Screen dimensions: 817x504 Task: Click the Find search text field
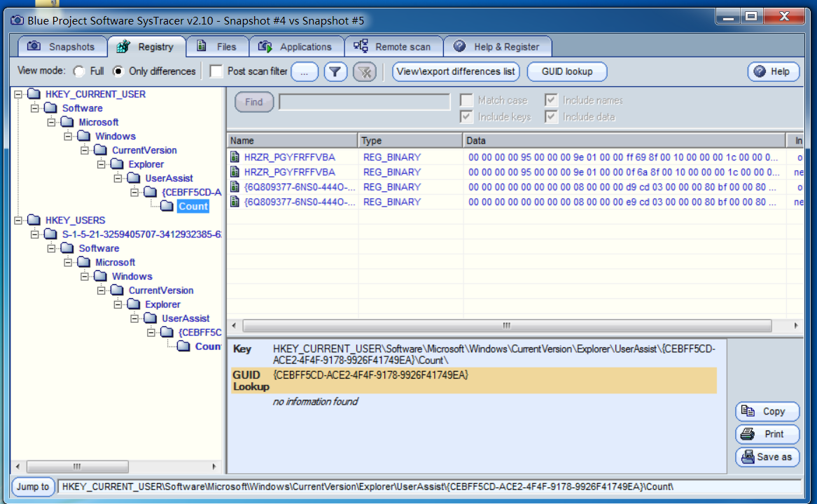[x=364, y=101]
